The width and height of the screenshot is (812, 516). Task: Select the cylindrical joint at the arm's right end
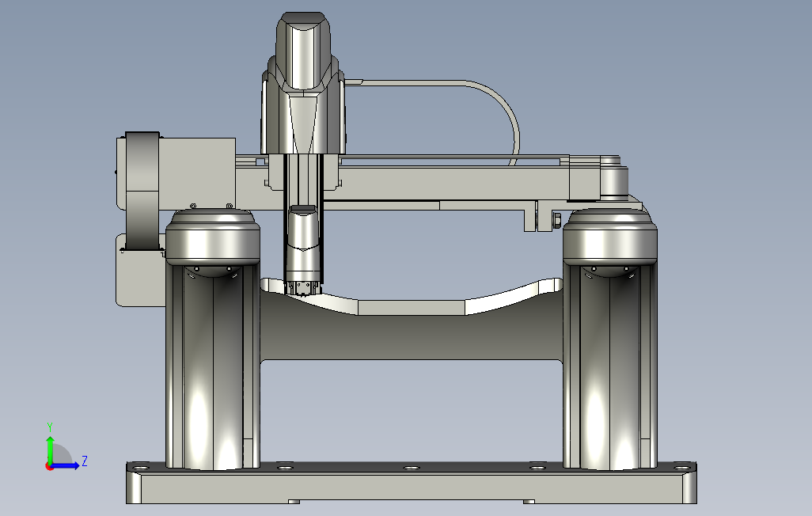click(614, 179)
